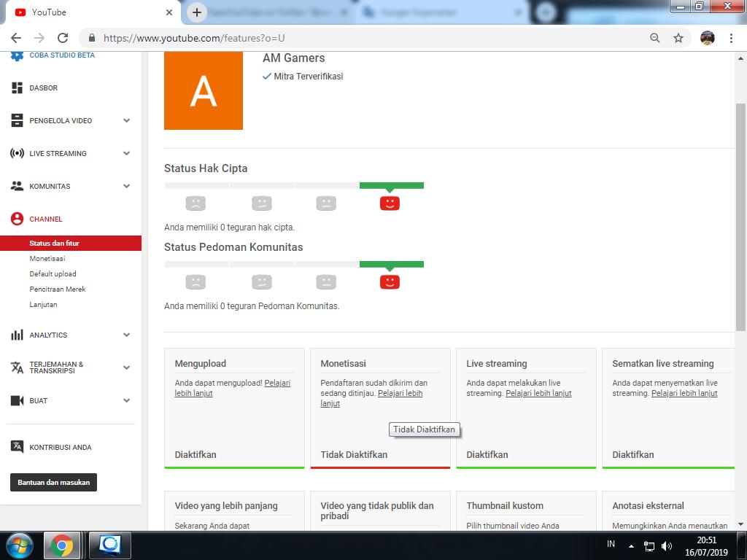Image resolution: width=747 pixels, height=560 pixels.
Task: Click the Thumbnail kustom card title
Action: point(505,506)
